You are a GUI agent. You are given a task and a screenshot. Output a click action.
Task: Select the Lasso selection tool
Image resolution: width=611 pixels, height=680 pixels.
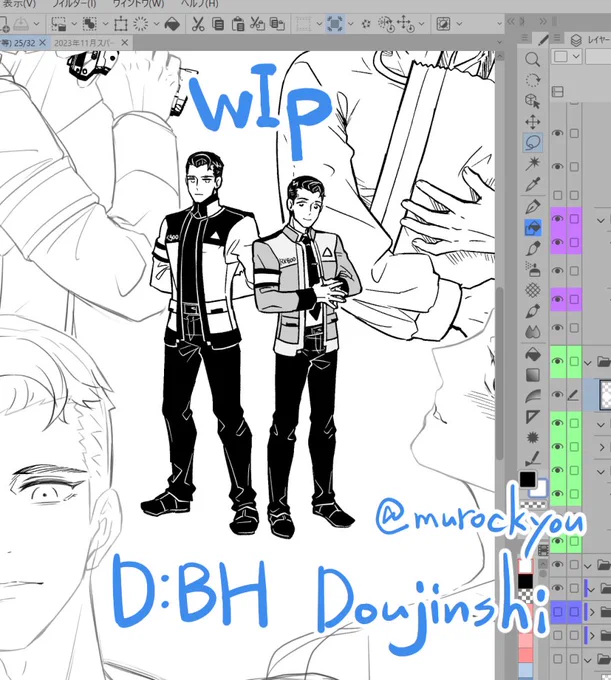(x=533, y=143)
